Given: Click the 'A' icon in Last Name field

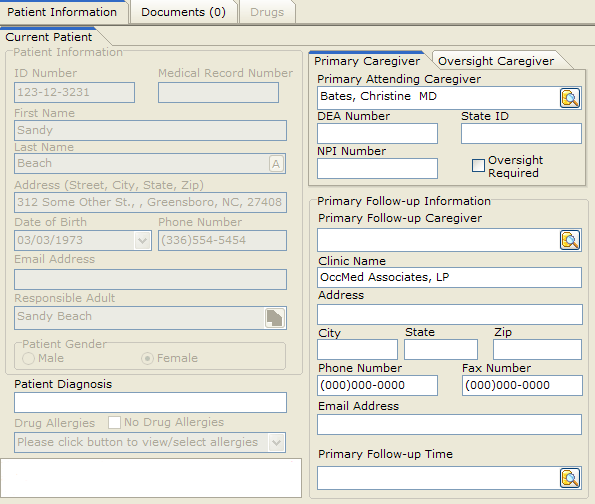Looking at the screenshot, I should coord(276,164).
